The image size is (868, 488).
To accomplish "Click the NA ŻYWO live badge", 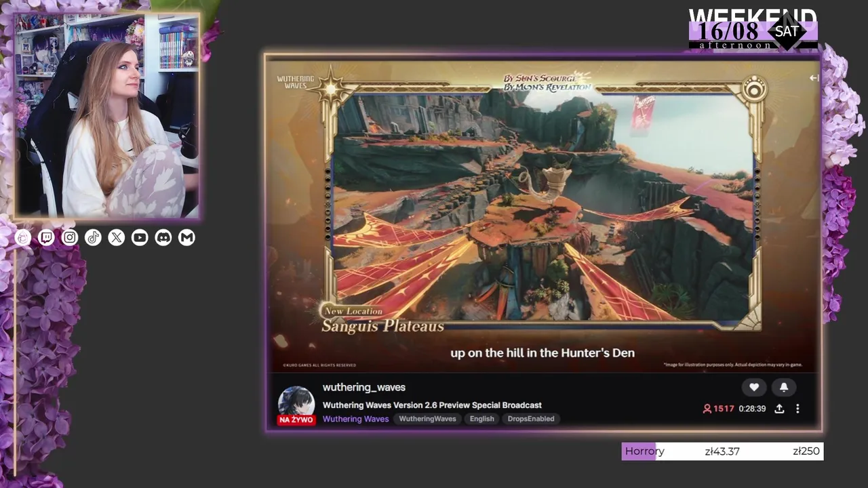I will tap(296, 420).
